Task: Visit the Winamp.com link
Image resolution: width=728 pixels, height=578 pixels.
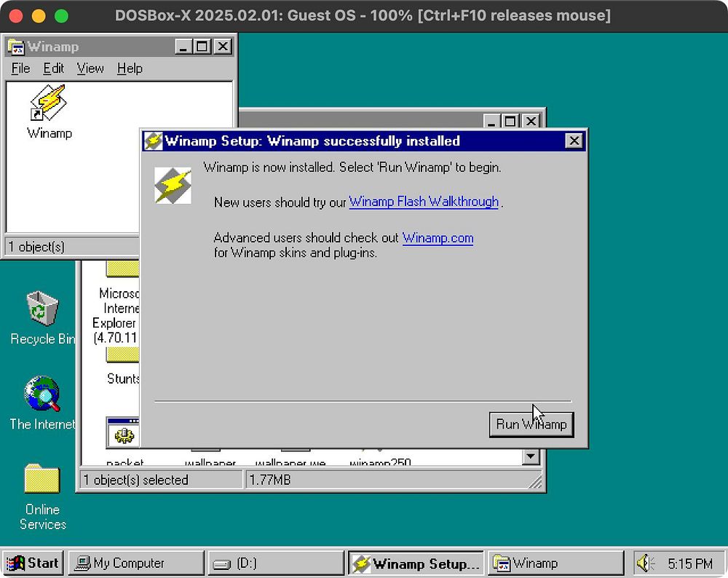Action: [438, 238]
